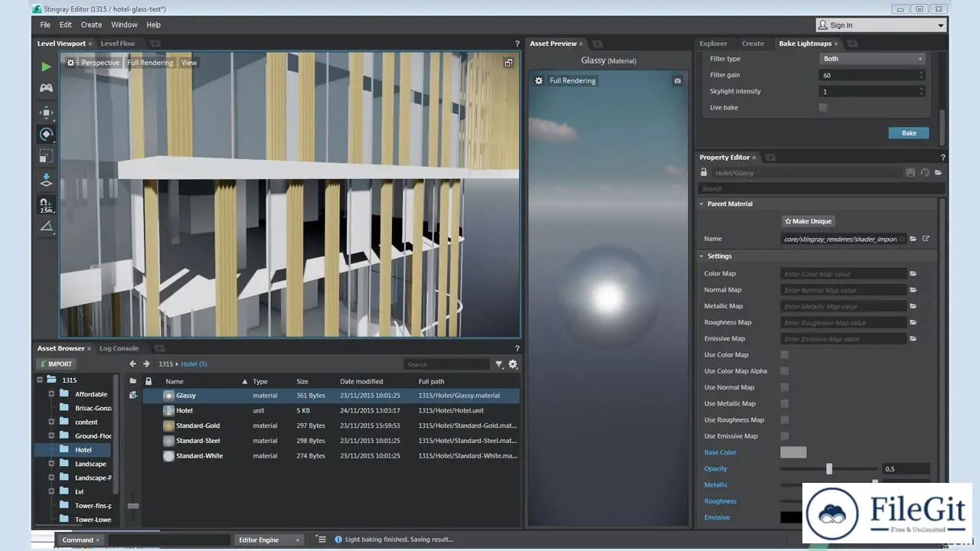Select the Move tool in the viewport toolbar
Image resolution: width=980 pixels, height=551 pixels.
46,113
